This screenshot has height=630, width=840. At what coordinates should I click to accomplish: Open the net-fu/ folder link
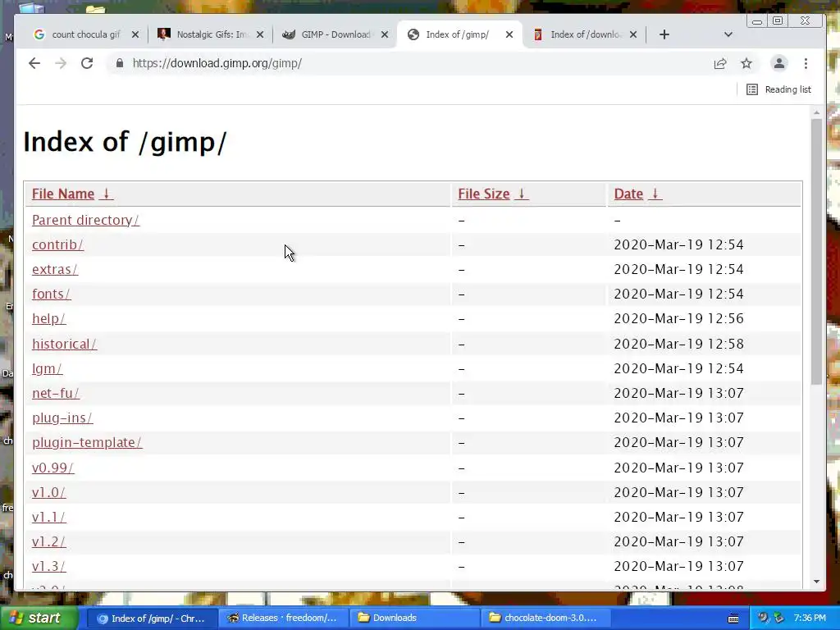pos(56,393)
